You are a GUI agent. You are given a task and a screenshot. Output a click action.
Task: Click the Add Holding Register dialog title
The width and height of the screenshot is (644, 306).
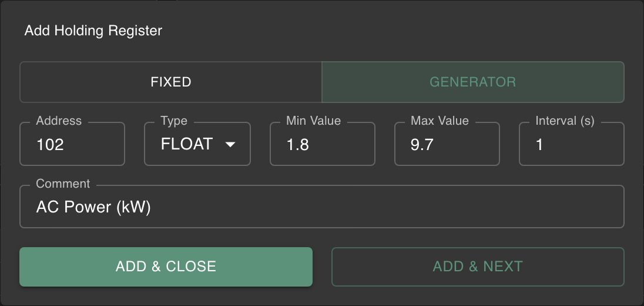pyautogui.click(x=93, y=31)
